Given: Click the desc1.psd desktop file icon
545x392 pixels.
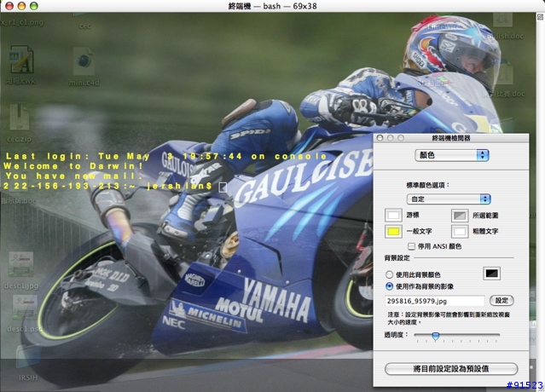Looking at the screenshot, I should pos(25,308).
